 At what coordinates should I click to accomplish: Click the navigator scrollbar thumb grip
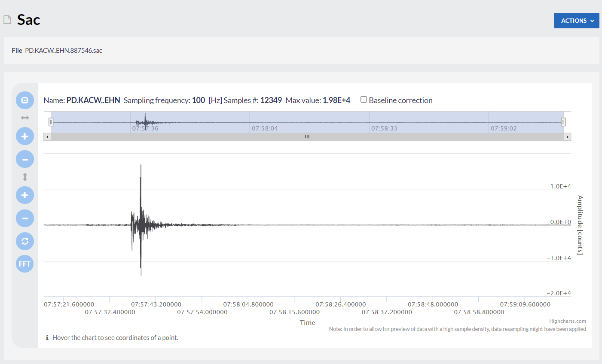(x=307, y=136)
